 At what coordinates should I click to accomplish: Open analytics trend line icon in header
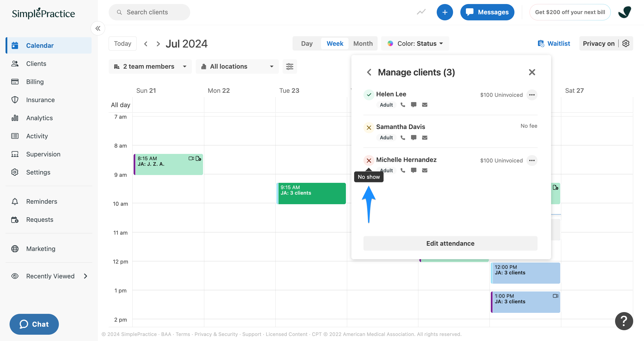421,12
